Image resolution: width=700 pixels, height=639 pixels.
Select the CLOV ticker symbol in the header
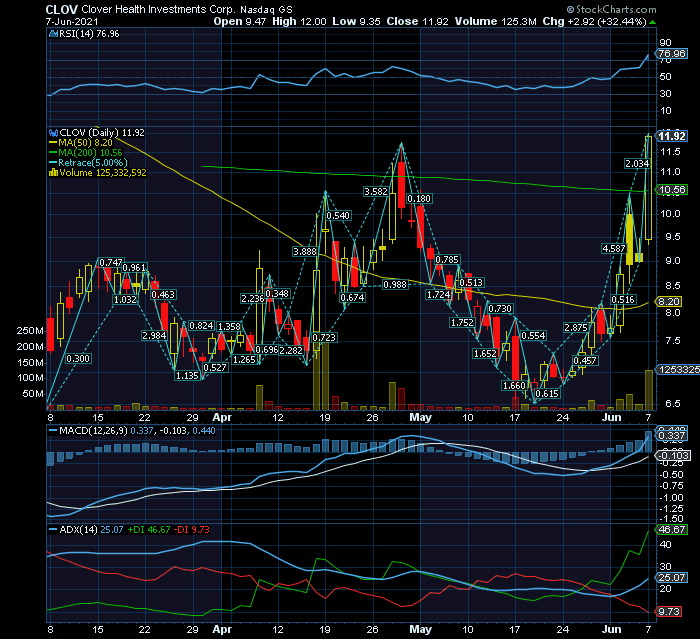tap(62, 9)
